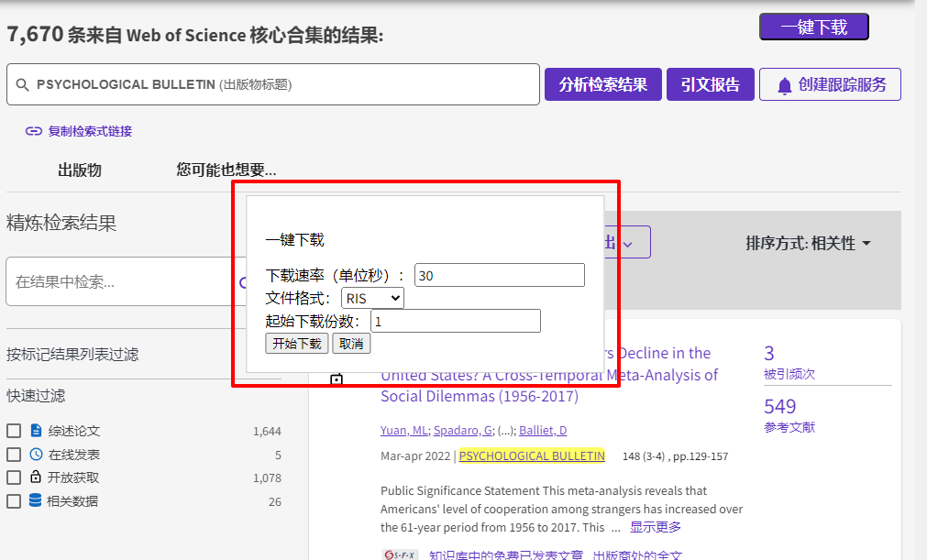Click the 被引频次 label

(x=789, y=374)
